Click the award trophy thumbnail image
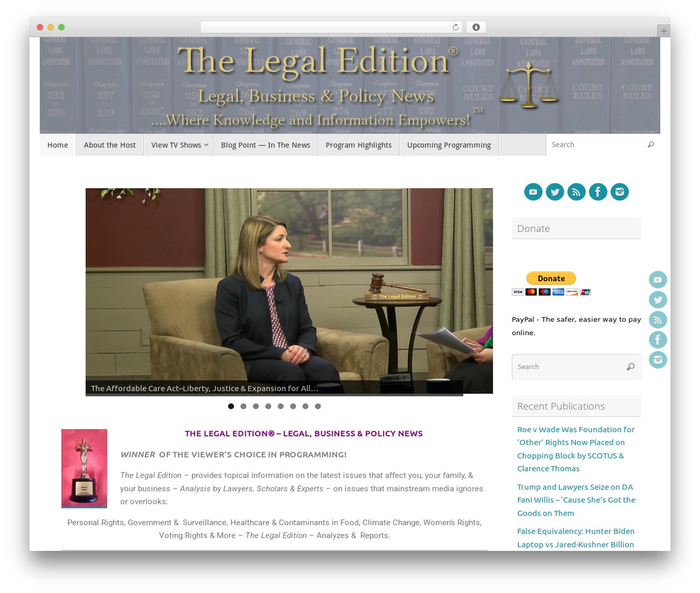 pyautogui.click(x=84, y=468)
